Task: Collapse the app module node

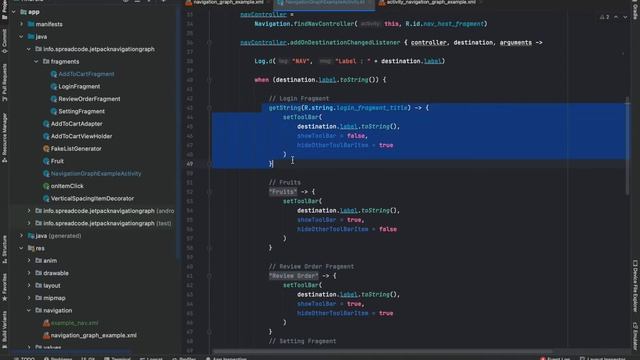Action: coord(14,12)
